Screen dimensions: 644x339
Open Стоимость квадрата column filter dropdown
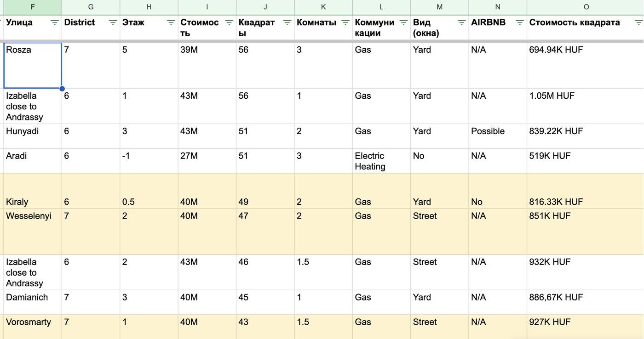(638, 23)
